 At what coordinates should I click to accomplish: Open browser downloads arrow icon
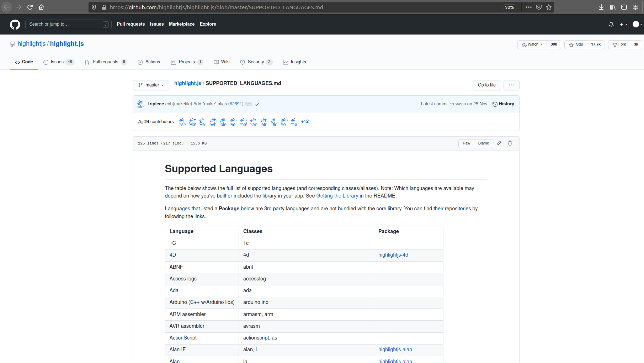tap(601, 7)
